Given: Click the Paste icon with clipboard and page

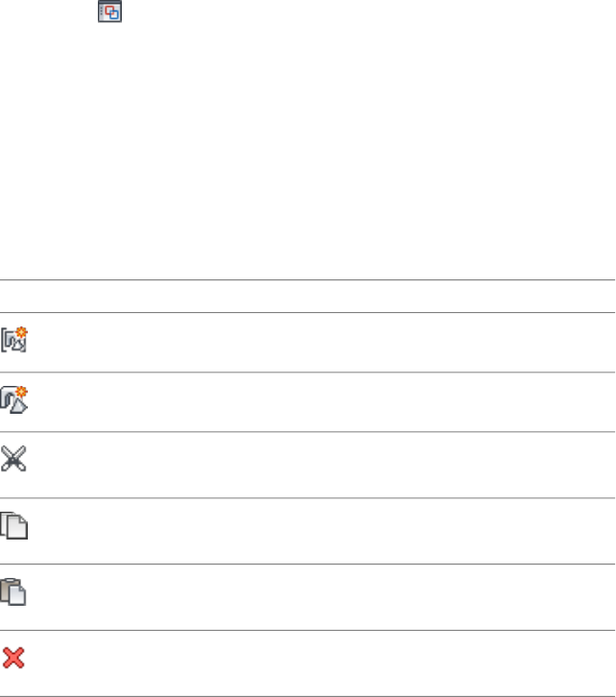Looking at the screenshot, I should (14, 591).
